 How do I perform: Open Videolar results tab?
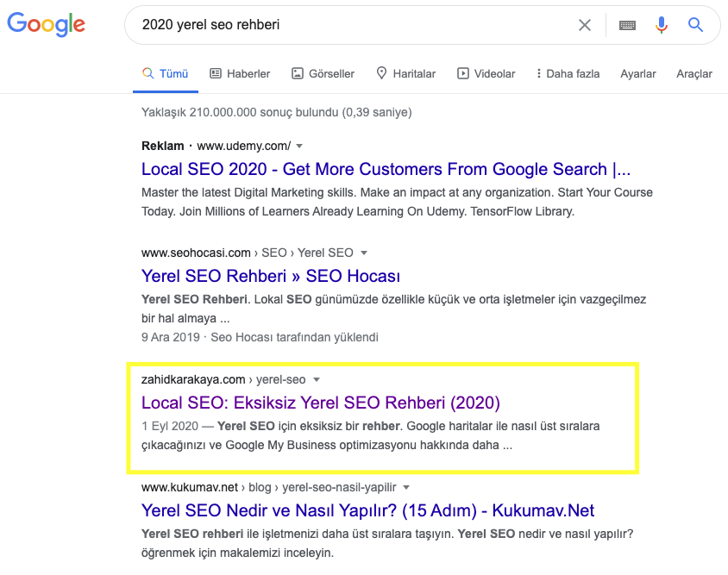click(486, 74)
